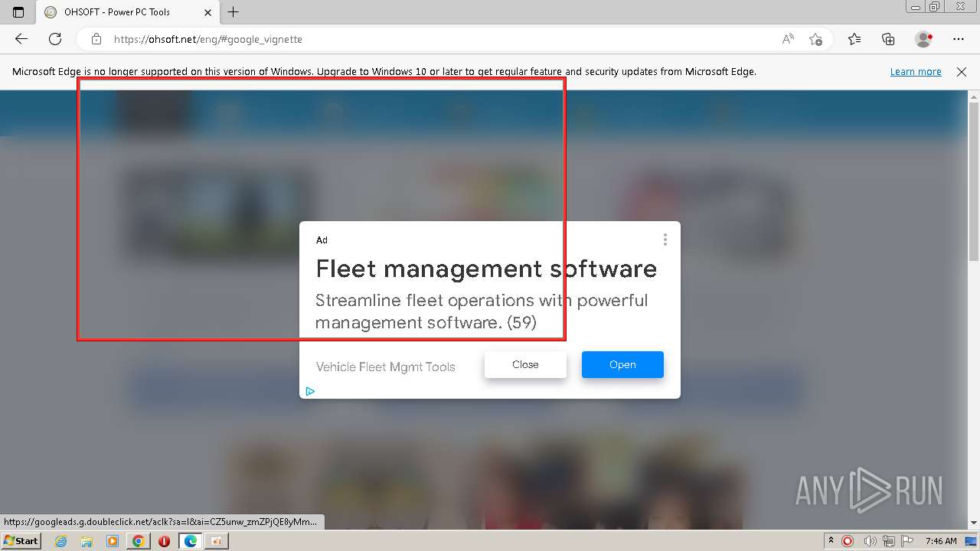
Task: Click the 7:46 AM system clock
Action: pyautogui.click(x=941, y=541)
